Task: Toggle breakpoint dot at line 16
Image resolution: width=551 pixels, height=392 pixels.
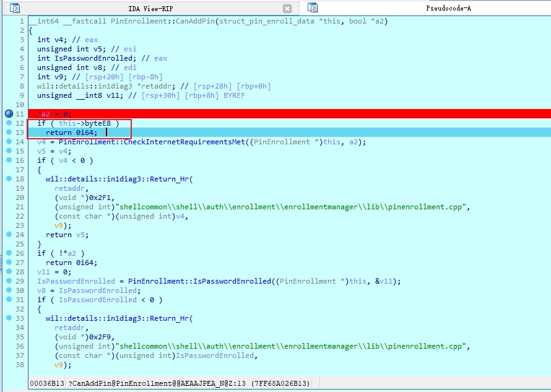Action: (x=9, y=160)
